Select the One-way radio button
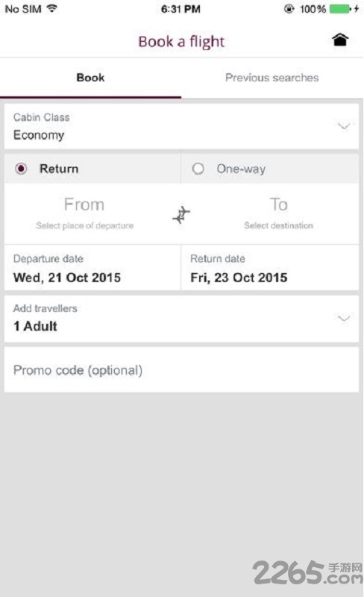The image size is (364, 597). click(x=198, y=169)
